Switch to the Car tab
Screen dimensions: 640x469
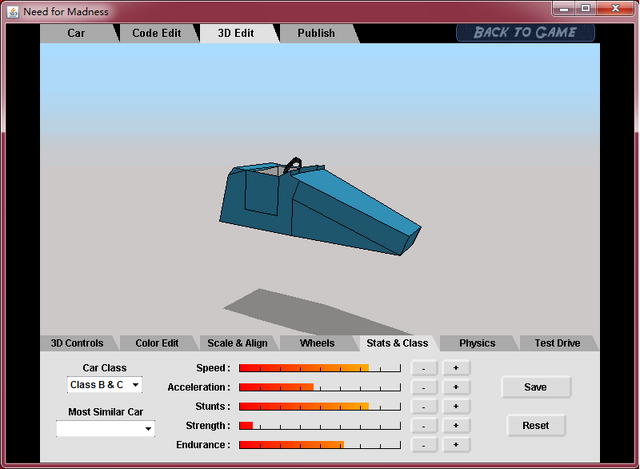tap(77, 33)
